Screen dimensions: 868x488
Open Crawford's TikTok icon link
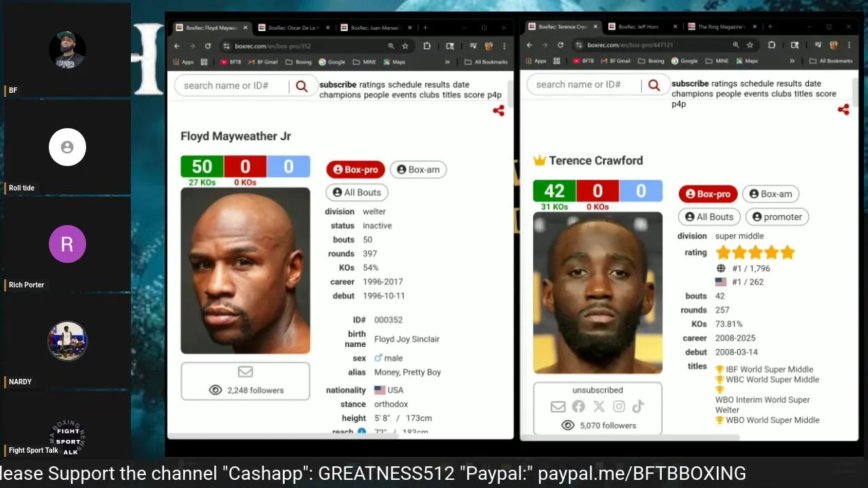click(638, 407)
